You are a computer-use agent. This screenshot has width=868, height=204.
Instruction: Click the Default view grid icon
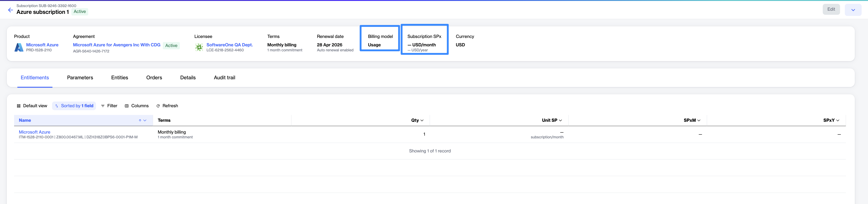click(x=19, y=106)
